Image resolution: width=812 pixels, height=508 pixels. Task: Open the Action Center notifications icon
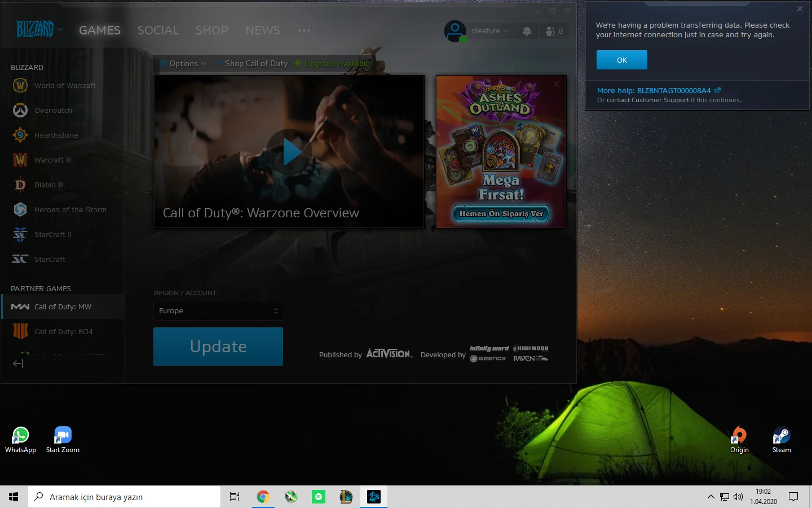(x=793, y=497)
